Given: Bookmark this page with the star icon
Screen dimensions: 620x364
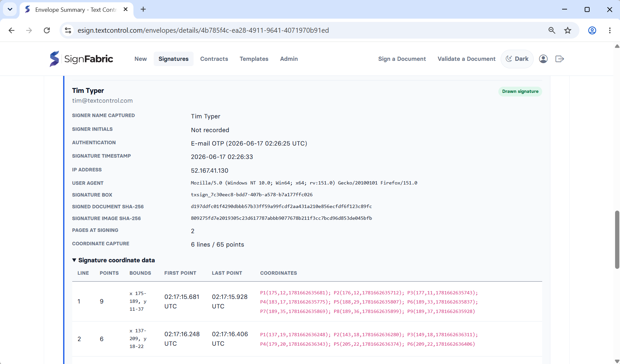Looking at the screenshot, I should click(x=568, y=30).
